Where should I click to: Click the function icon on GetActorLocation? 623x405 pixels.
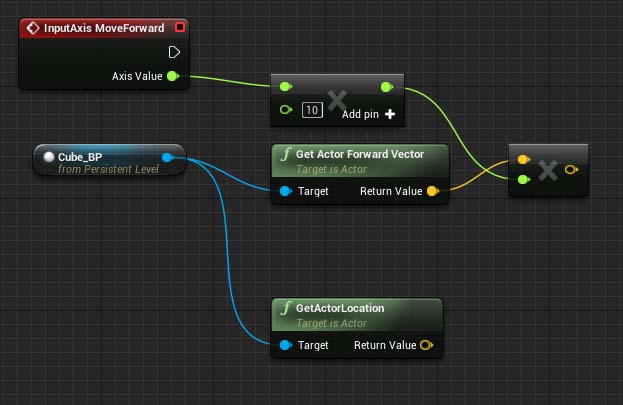point(286,308)
